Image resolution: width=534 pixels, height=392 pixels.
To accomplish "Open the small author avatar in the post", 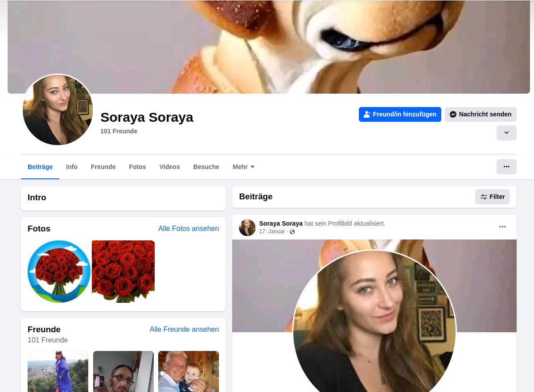I will tap(247, 227).
